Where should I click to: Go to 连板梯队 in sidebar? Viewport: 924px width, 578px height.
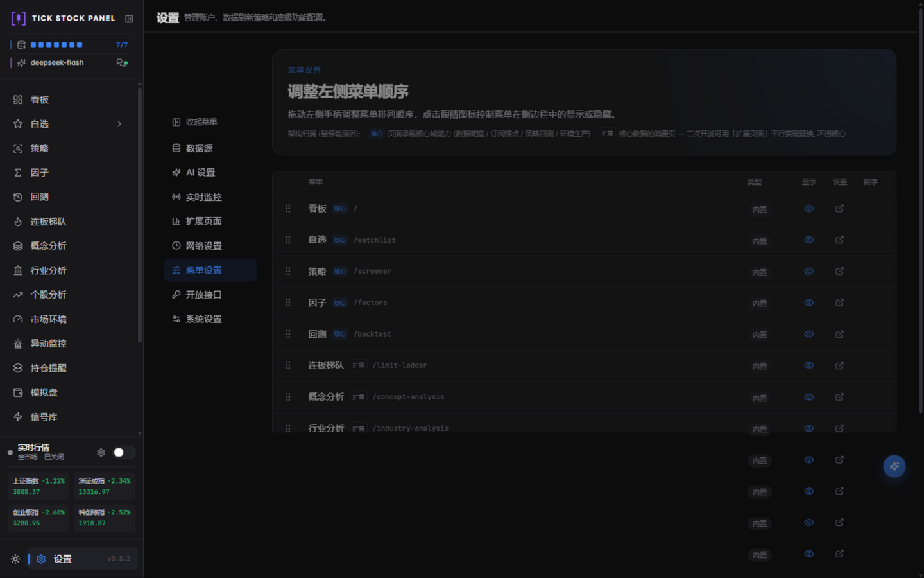pos(69,222)
